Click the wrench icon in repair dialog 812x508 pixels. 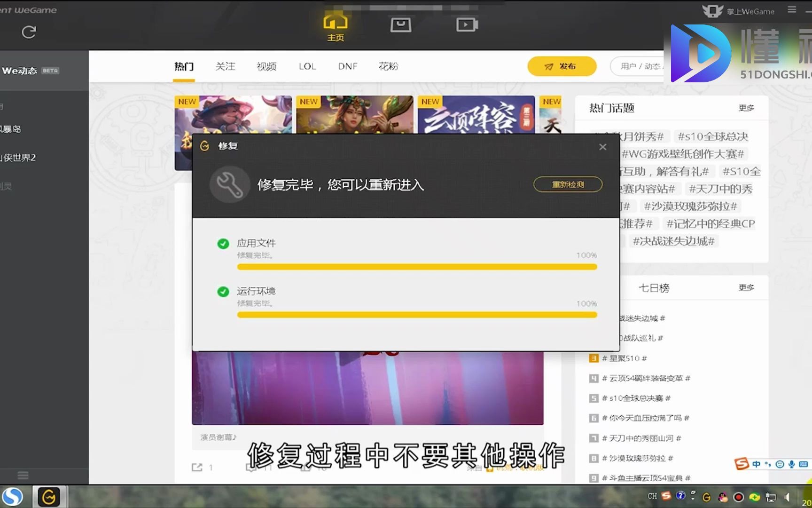[230, 184]
